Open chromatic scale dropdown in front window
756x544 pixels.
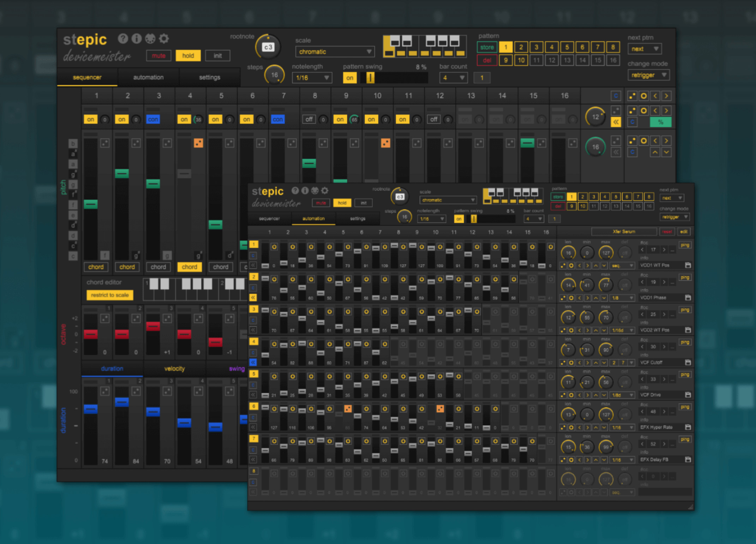448,200
